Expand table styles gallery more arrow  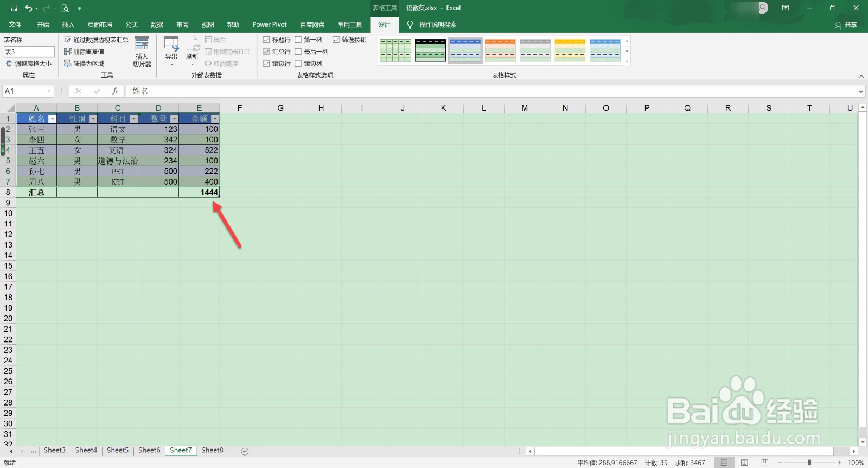pyautogui.click(x=627, y=62)
